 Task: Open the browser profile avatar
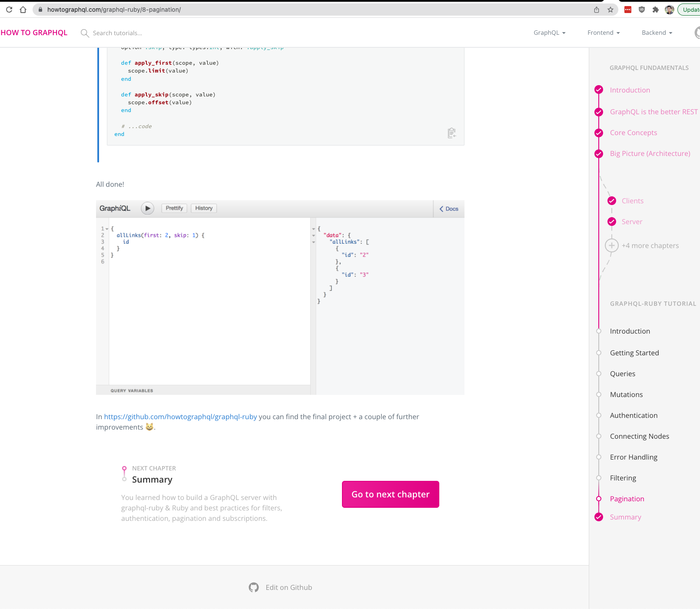tap(670, 10)
